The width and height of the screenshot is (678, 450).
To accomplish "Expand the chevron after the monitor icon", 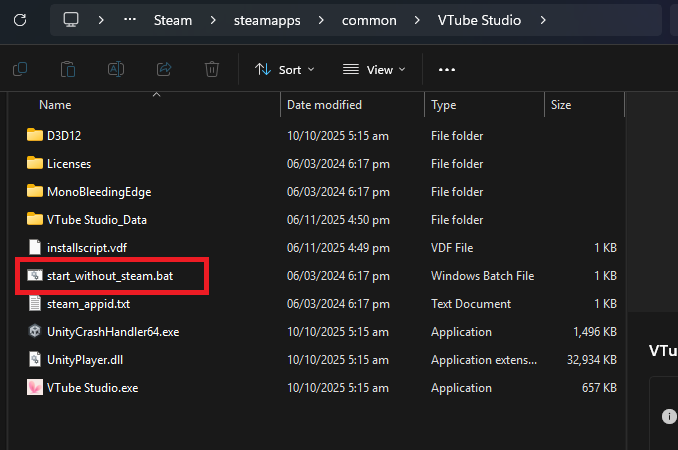I will pos(101,20).
